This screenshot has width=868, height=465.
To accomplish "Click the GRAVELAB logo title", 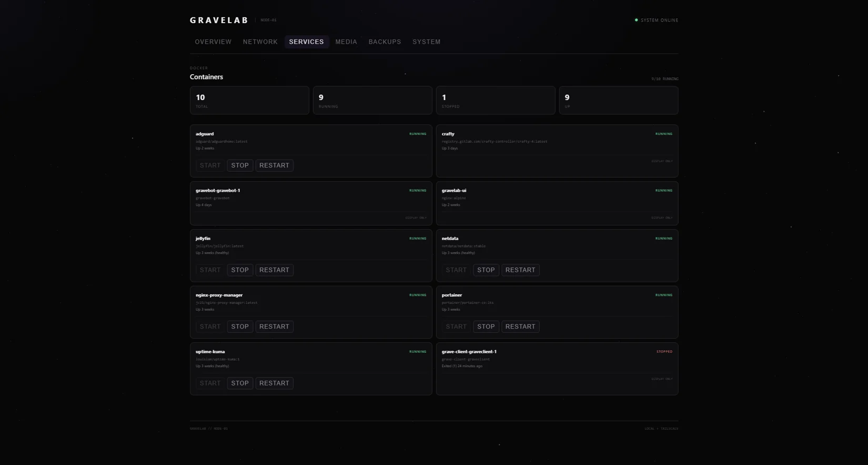I will coord(219,20).
